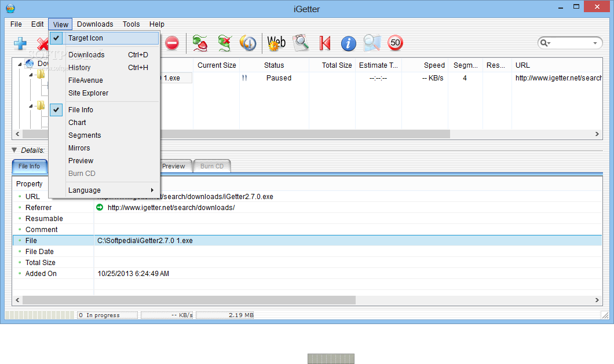Click the blue plus add-URL icon
Image resolution: width=614 pixels, height=364 pixels.
(x=20, y=43)
